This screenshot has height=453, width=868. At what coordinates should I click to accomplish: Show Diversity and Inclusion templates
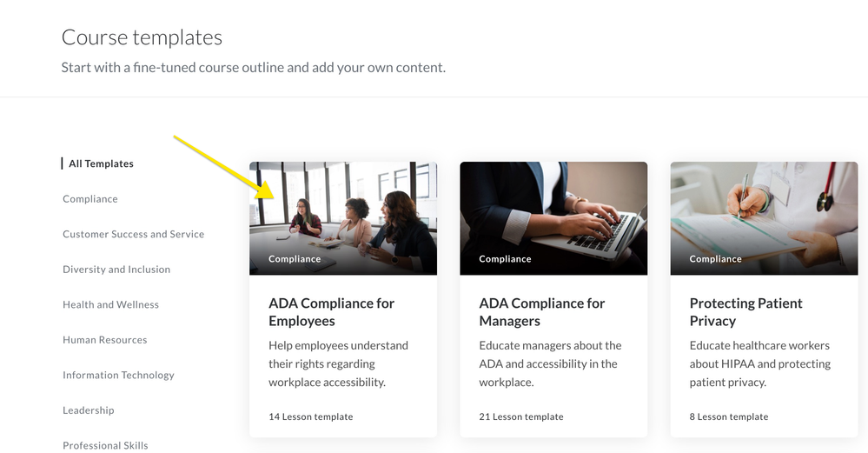(x=116, y=270)
